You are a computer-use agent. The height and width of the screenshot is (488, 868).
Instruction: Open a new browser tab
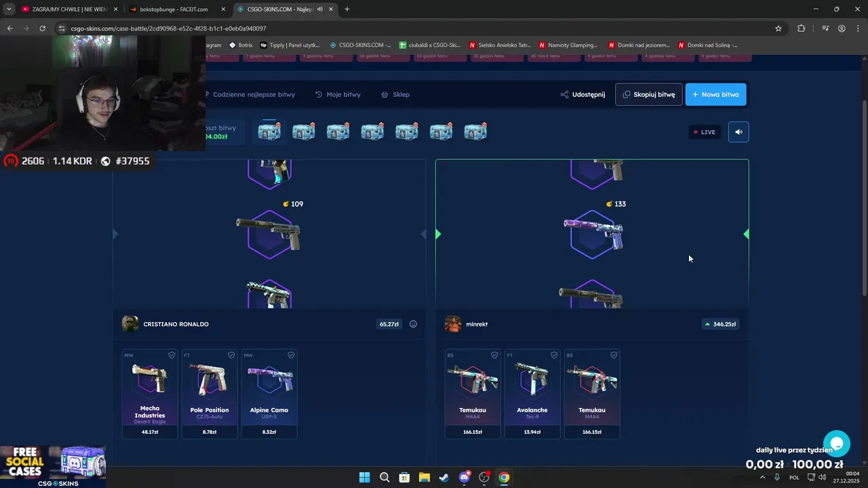click(347, 9)
